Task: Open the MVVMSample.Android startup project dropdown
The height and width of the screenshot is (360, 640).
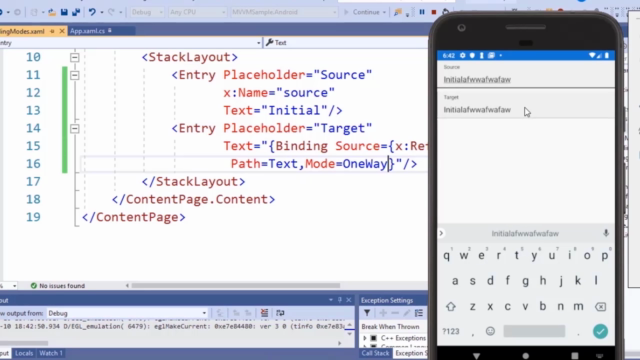Action: point(284,12)
